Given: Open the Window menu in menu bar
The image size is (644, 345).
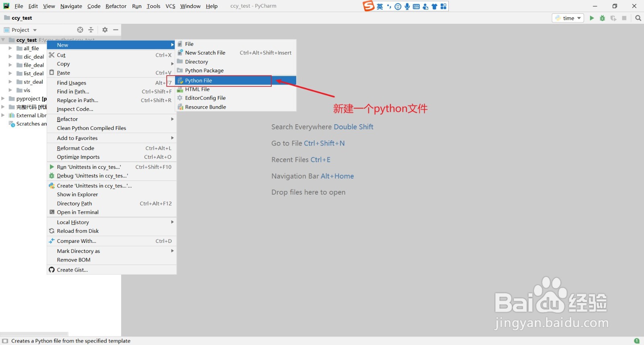Looking at the screenshot, I should (190, 6).
